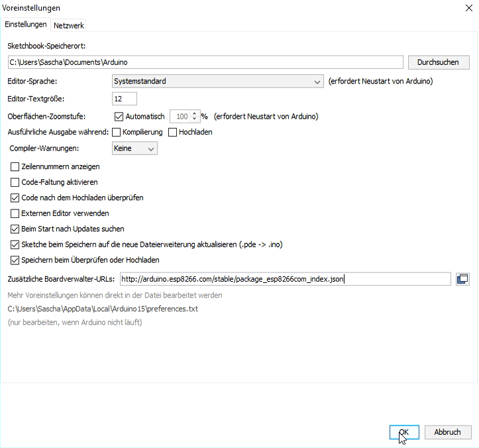Toggle Externen Editor verwenden checkbox
This screenshot has width=479, height=448.
click(15, 213)
